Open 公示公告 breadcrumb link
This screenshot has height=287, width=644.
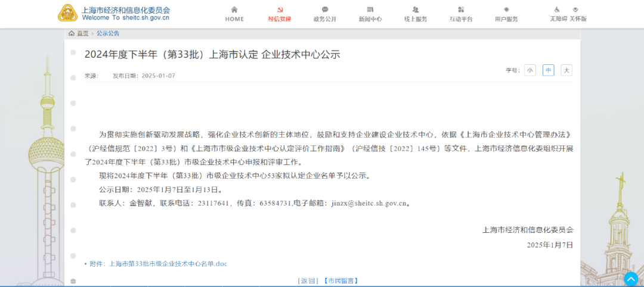coord(108,33)
